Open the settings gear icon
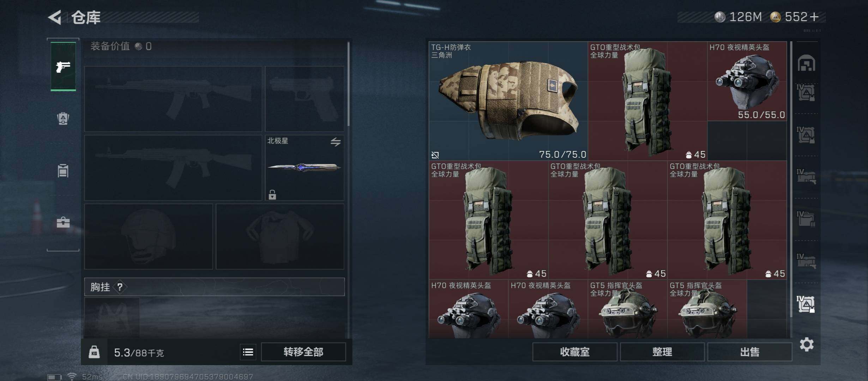Viewport: 868px width, 381px height. (x=807, y=344)
